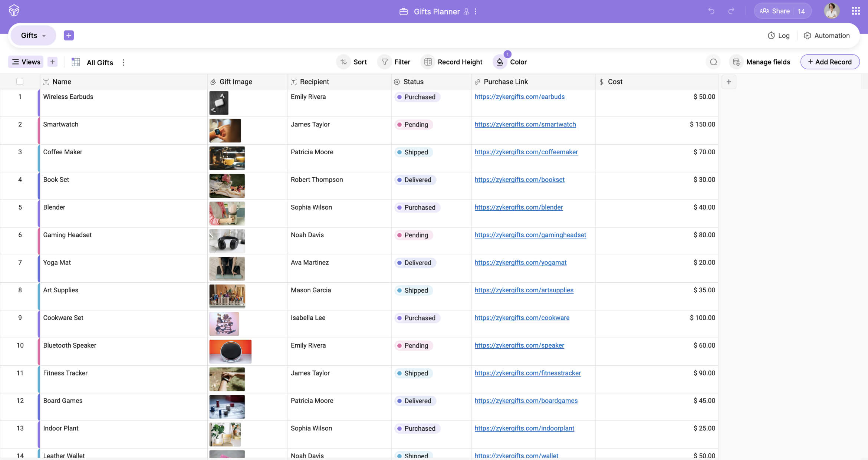Click the Add Record button
868x460 pixels.
(x=830, y=62)
